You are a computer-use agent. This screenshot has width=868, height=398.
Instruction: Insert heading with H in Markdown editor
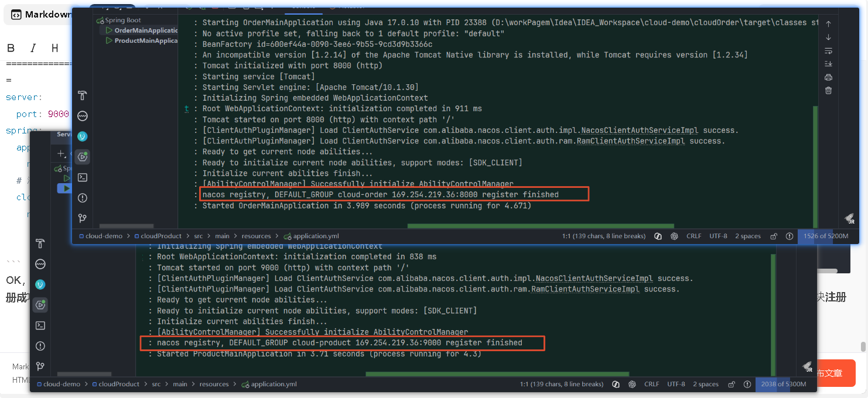pos(54,48)
